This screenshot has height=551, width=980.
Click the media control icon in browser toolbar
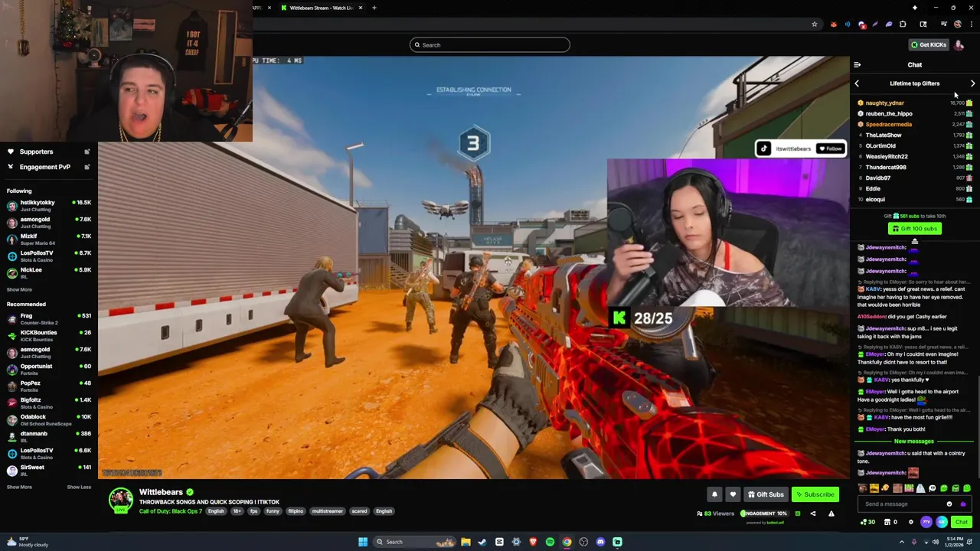944,24
